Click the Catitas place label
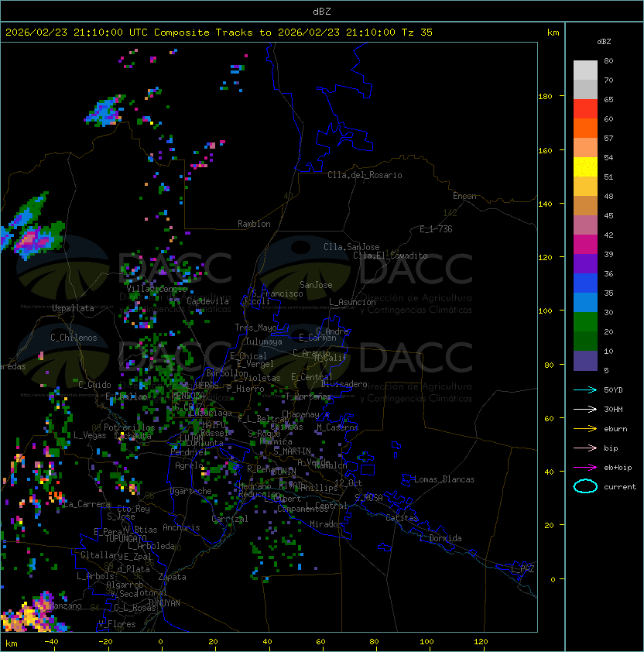 click(402, 518)
